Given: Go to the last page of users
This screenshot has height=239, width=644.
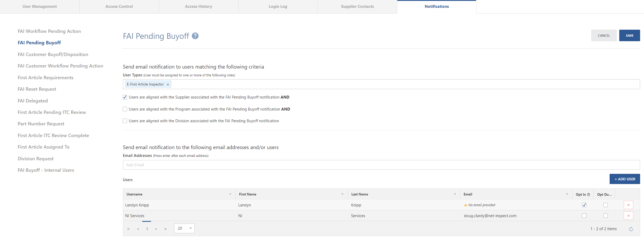Looking at the screenshot, I should click(166, 229).
